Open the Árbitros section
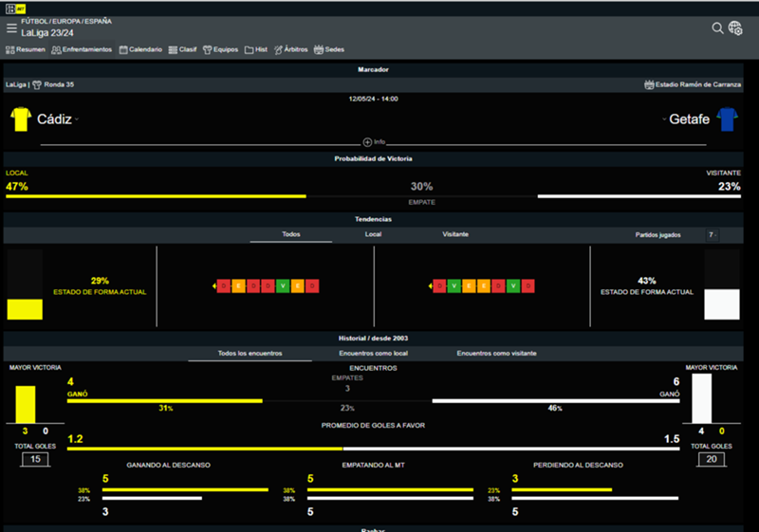759x532 pixels. click(290, 49)
